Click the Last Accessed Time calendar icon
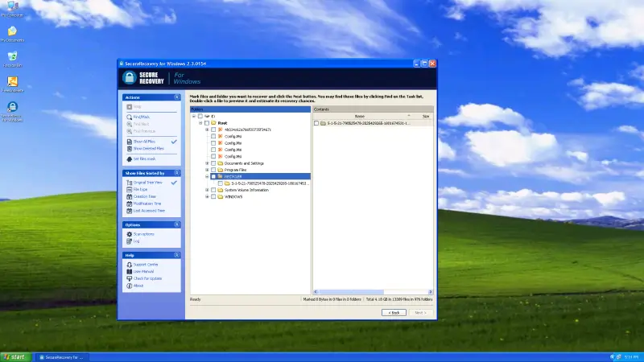The width and height of the screenshot is (644, 362). [130, 211]
